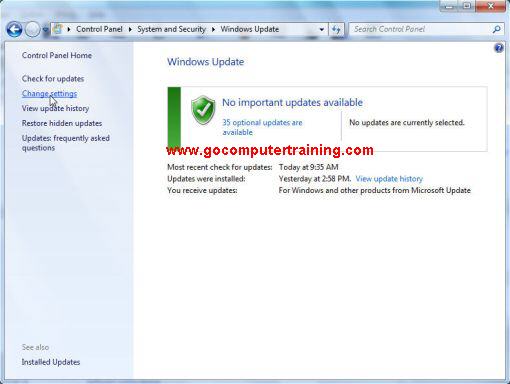Click the No important updates available heading

292,102
